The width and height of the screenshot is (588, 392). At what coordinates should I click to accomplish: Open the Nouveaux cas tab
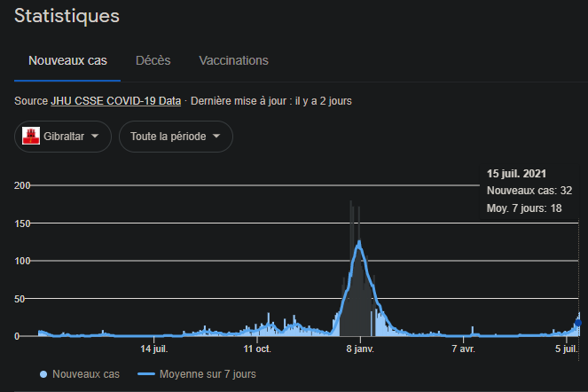pos(67,61)
